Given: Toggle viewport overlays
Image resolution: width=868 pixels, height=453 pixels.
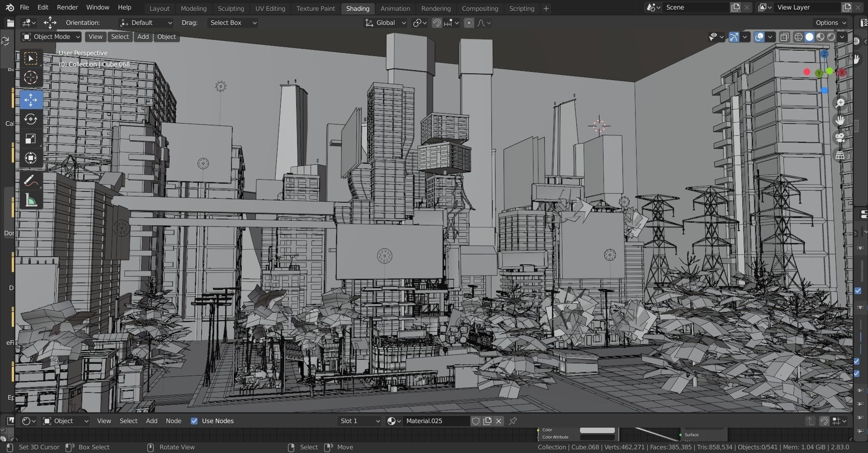Looking at the screenshot, I should 759,37.
